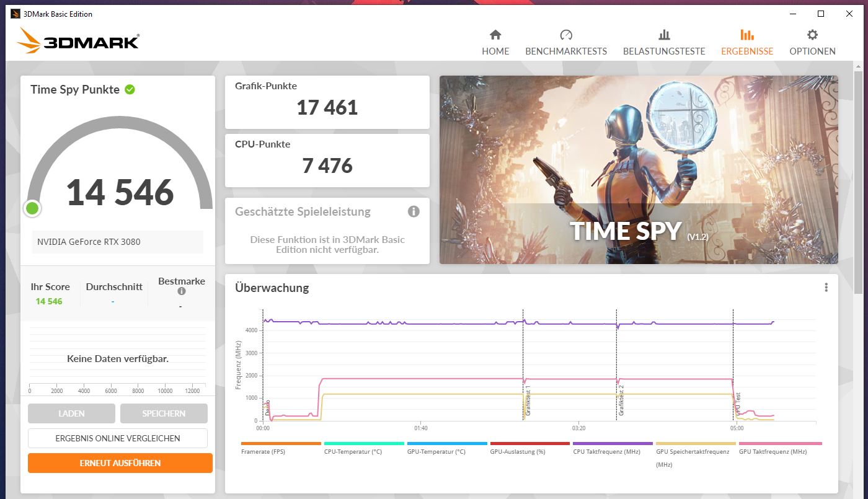Open the OPTIONEN tab
This screenshot has width=868, height=499.
point(812,51)
